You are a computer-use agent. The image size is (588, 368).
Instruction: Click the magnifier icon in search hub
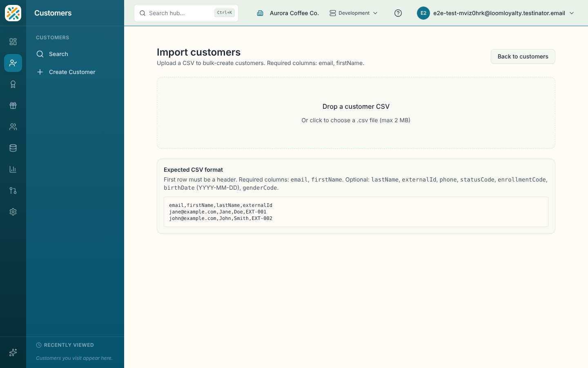click(143, 13)
